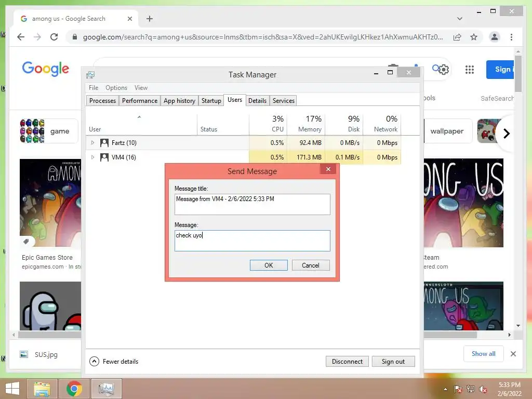Expand the Fartz (10) user row
Viewport: 532px width, 399px height.
(92, 142)
